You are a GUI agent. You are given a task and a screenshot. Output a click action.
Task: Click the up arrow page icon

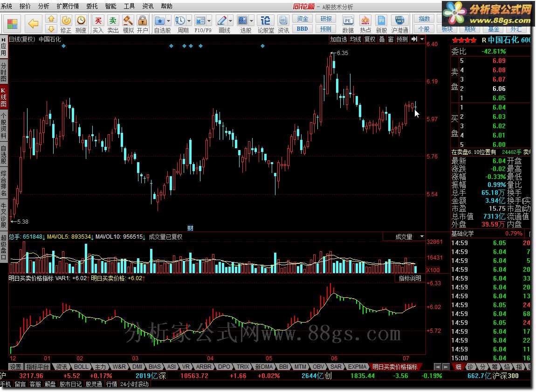(x=51, y=19)
